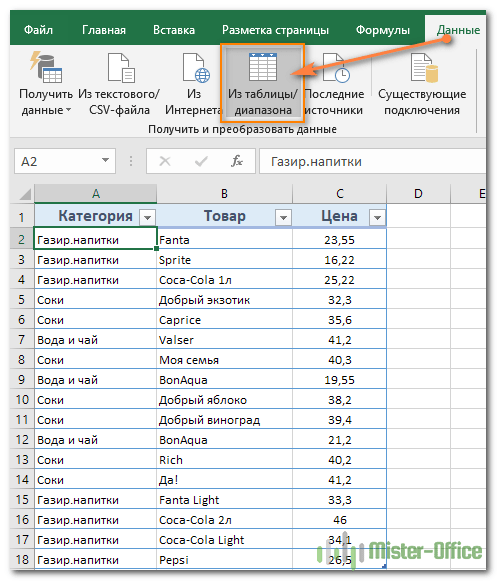Select price cell 33,3
This screenshot has height=581, width=497.
pyautogui.click(x=339, y=500)
